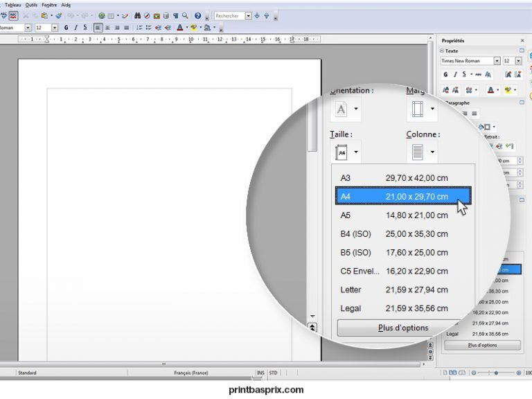Image resolution: width=532 pixels, height=399 pixels.
Task: Apply font color in formatting toolbar
Action: point(180,28)
